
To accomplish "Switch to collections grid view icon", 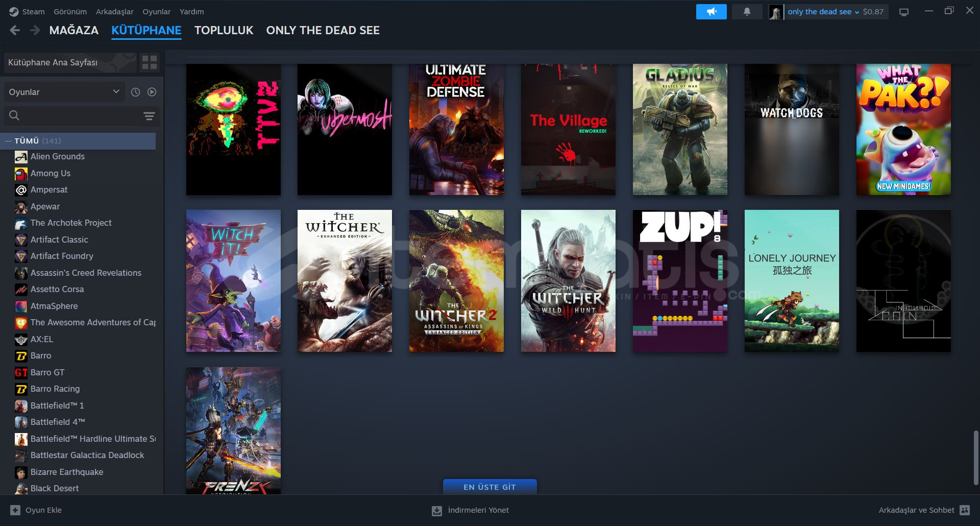I will (x=150, y=62).
